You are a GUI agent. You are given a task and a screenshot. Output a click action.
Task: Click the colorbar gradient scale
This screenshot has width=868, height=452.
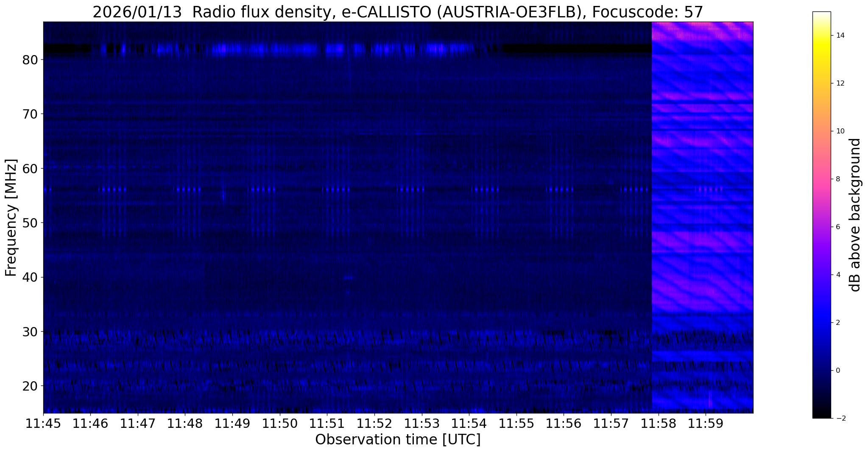coord(821,215)
